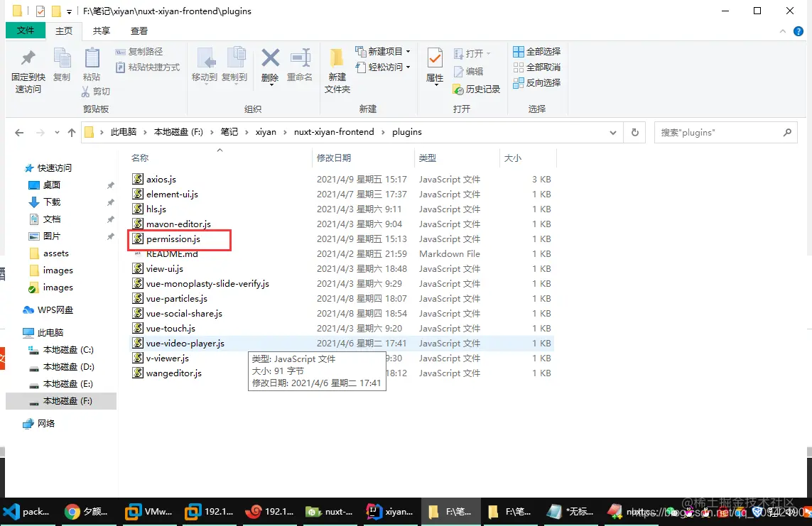Open Easy access dropdown
This screenshot has width=812, height=526.
[x=383, y=67]
